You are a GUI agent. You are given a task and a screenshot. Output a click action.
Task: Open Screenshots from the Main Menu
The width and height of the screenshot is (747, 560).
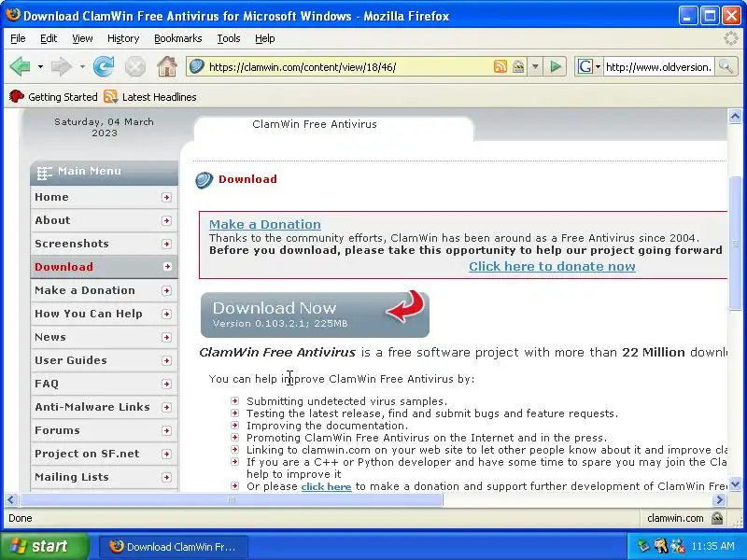[x=104, y=244]
